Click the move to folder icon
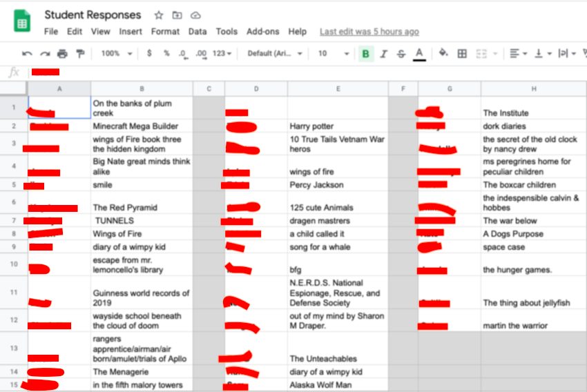The width and height of the screenshot is (587, 392). (177, 15)
